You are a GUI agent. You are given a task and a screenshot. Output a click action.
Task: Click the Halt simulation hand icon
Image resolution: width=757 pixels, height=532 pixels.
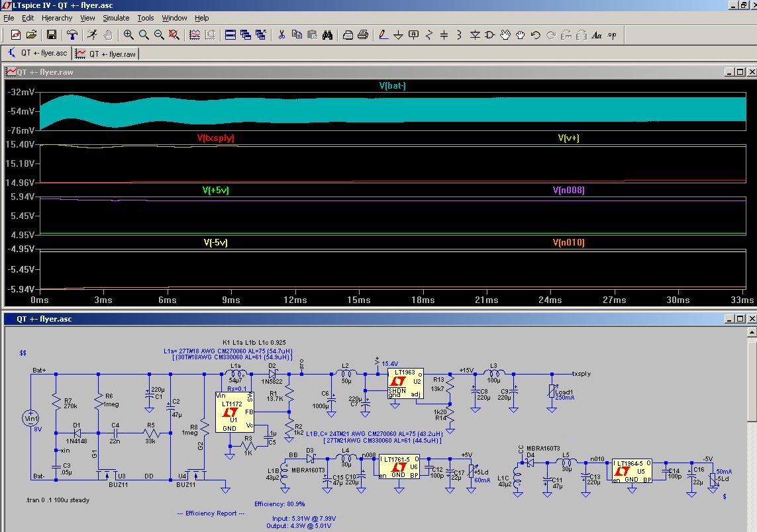pos(108,34)
